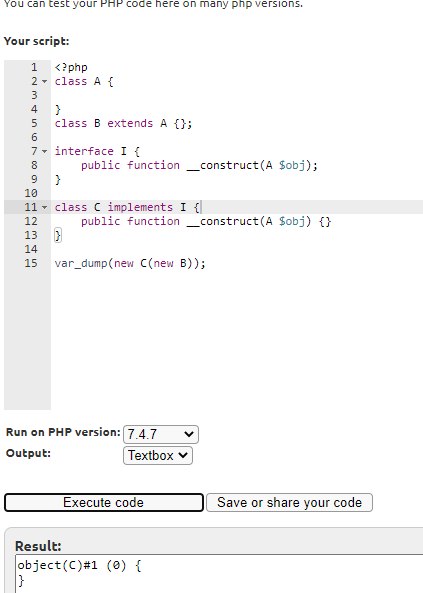Click the 'object(C)#1 (0) {' result text
The width and height of the screenshot is (423, 593).
tap(79, 566)
